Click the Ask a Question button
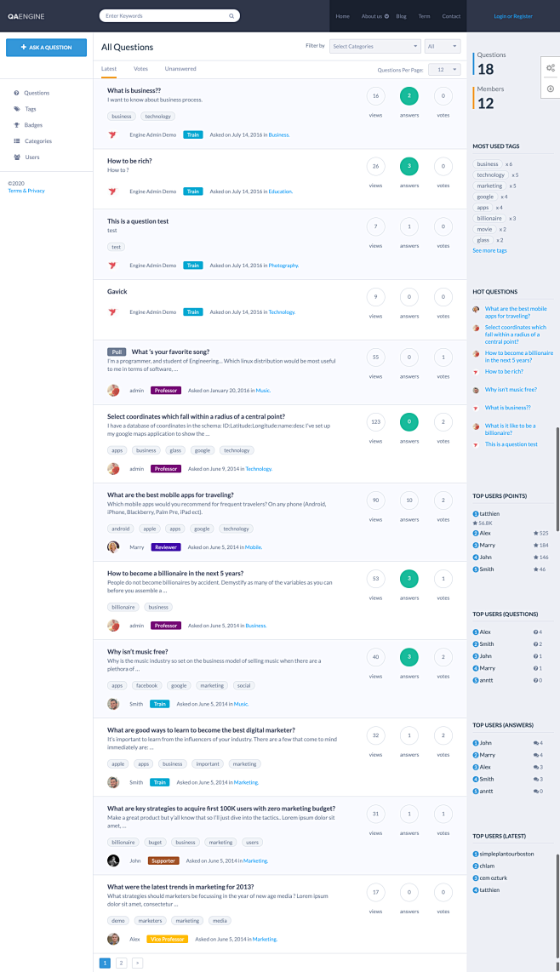This screenshot has height=972, width=560. coord(46,47)
